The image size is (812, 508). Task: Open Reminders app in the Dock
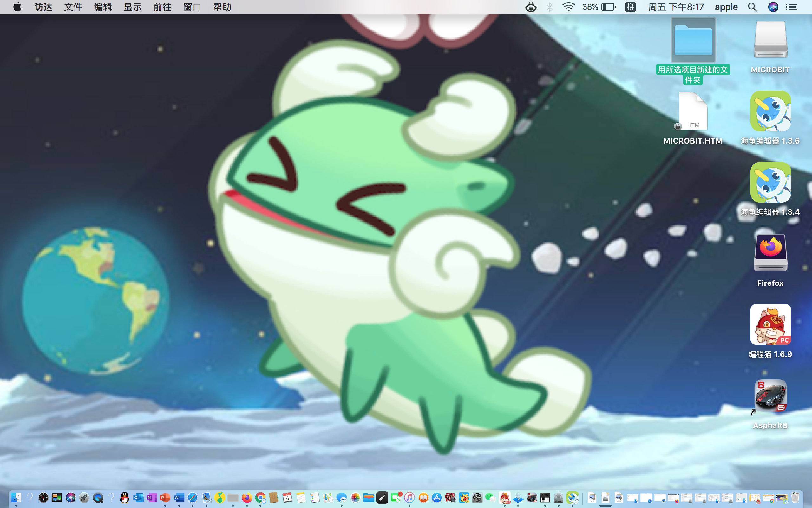point(315,498)
